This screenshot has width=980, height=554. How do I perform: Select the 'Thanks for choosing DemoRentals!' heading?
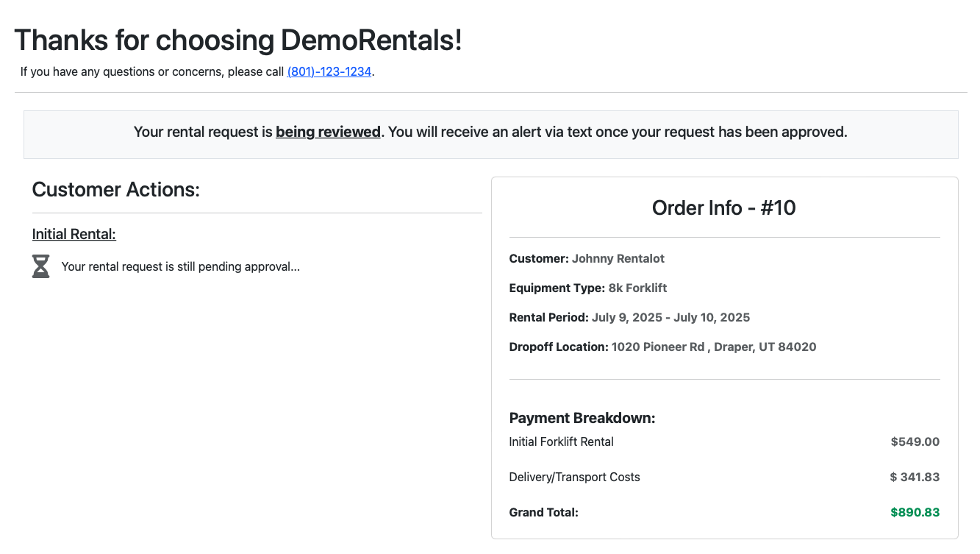[238, 40]
